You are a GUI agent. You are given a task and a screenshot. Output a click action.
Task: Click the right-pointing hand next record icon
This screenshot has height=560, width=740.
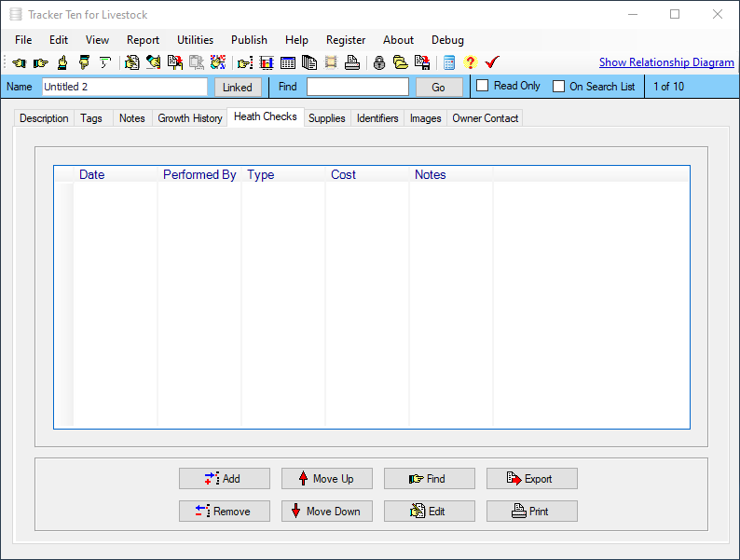[x=41, y=62]
